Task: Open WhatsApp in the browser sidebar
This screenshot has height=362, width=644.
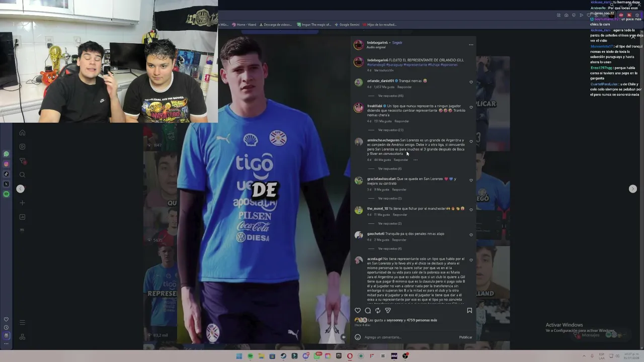Action: tap(6, 154)
